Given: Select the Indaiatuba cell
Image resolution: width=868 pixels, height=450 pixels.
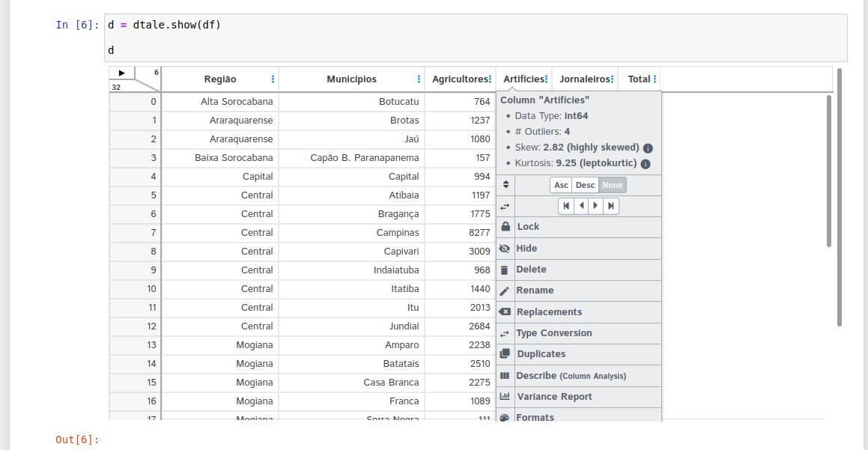Looking at the screenshot, I should [x=351, y=270].
